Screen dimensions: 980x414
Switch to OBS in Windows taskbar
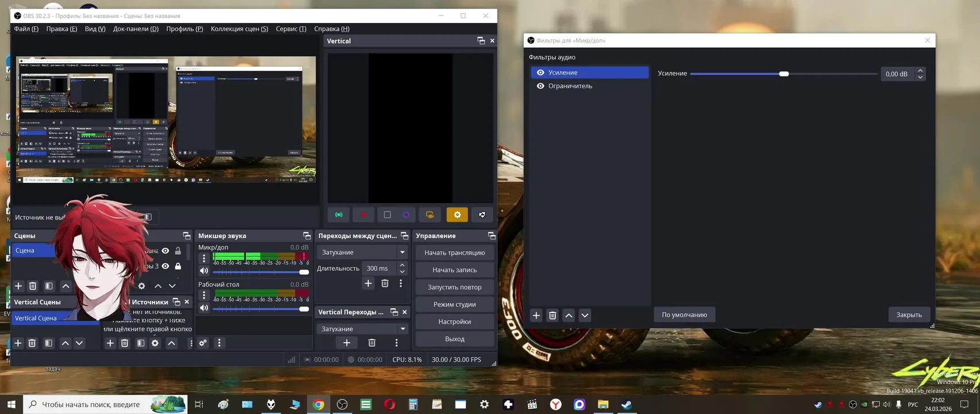[342, 404]
